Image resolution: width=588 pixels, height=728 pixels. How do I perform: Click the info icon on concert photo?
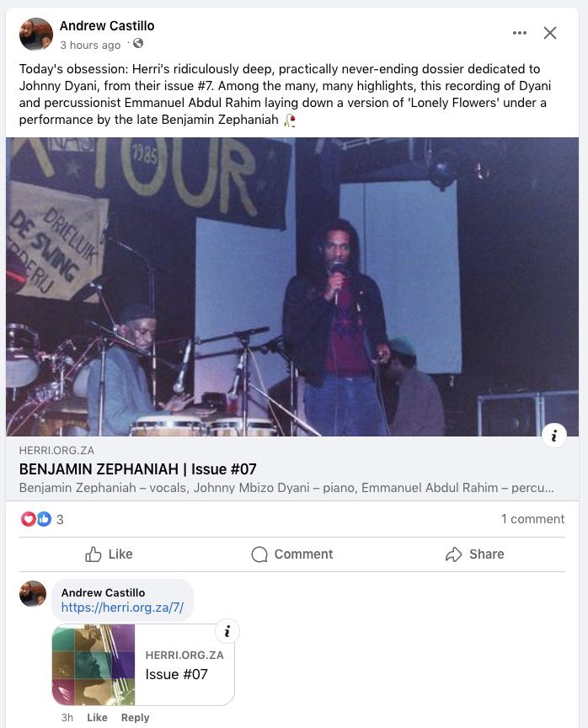click(x=554, y=436)
